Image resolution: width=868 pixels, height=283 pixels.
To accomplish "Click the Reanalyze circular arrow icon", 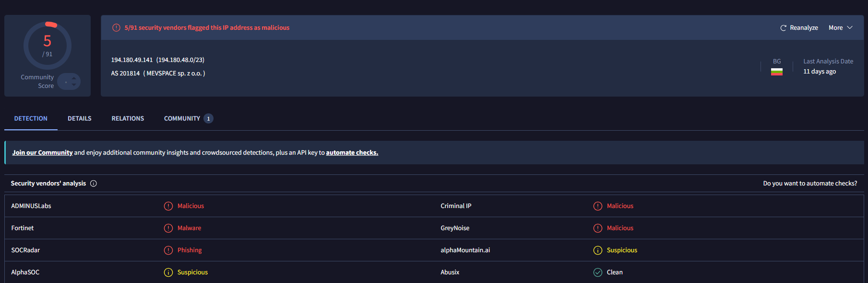I will tap(783, 28).
